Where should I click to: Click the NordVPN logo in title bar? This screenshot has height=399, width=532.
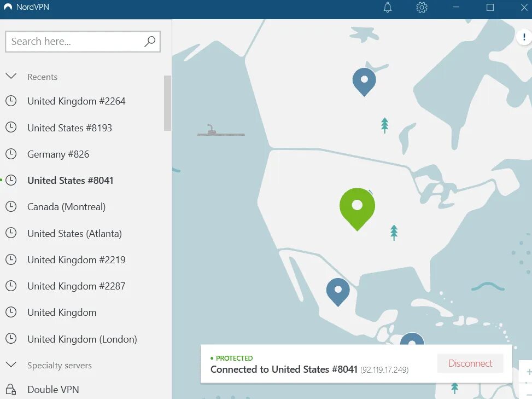(8, 7)
